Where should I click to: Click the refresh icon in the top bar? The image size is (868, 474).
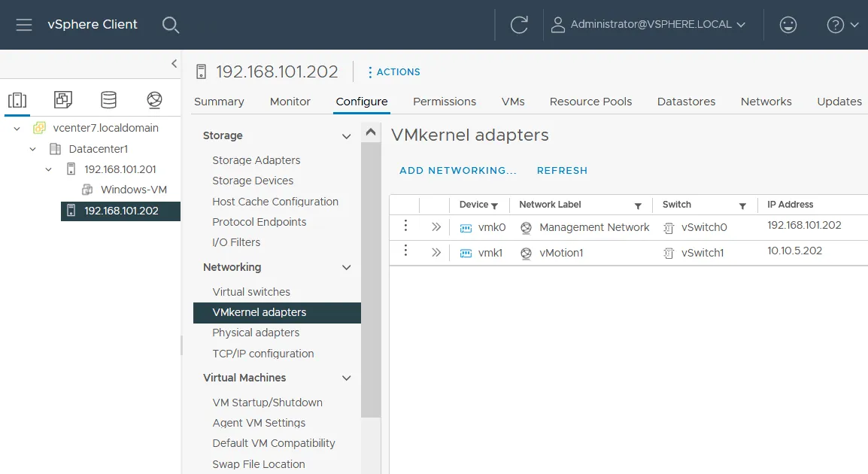[517, 23]
